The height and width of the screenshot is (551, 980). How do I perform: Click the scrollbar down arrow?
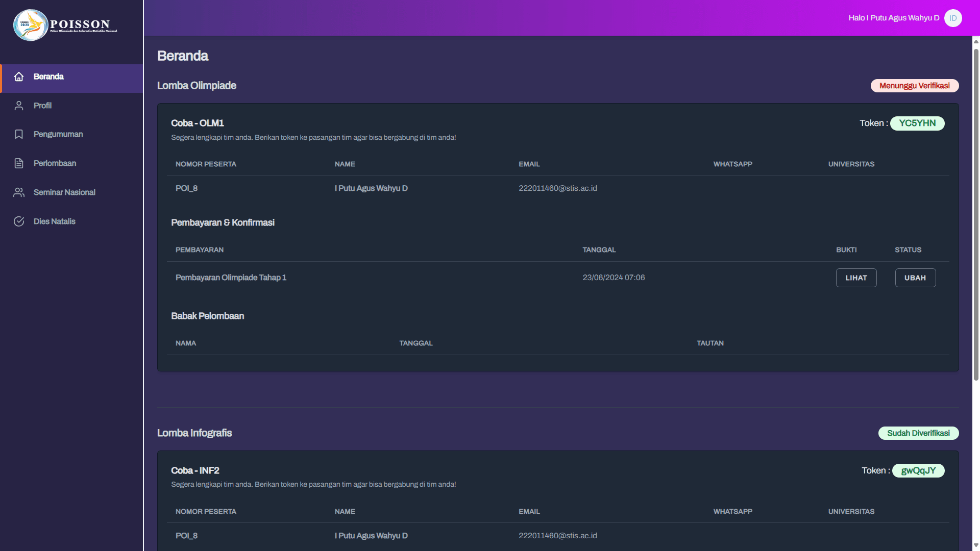(976, 545)
